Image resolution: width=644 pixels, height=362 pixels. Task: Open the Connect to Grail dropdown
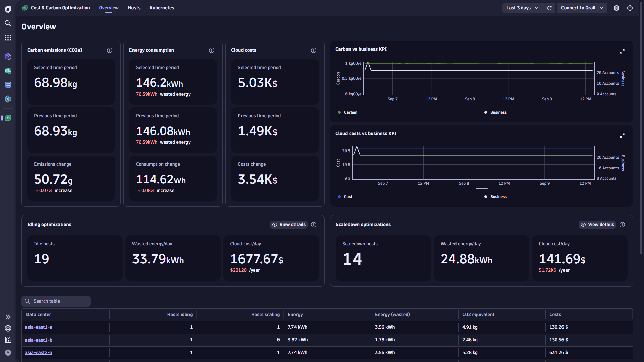582,8
